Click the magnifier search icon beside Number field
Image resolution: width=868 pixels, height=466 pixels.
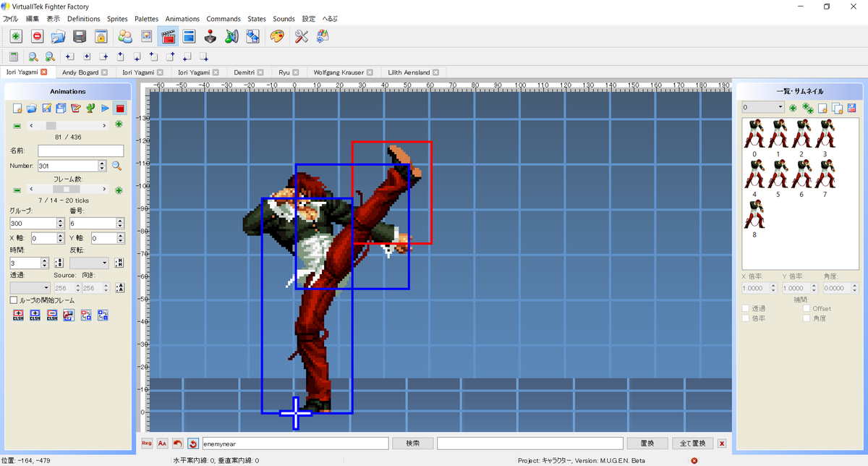(x=116, y=166)
